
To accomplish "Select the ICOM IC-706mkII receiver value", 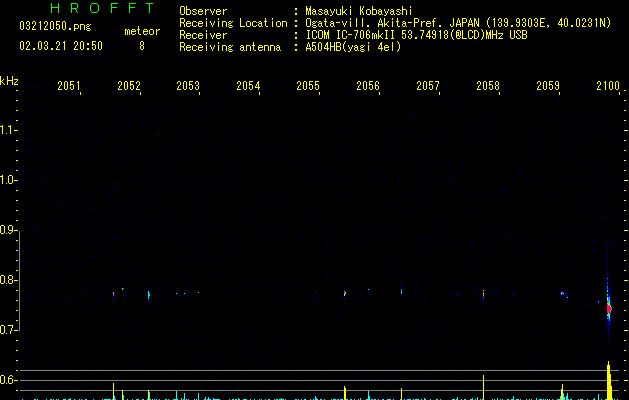I will pyautogui.click(x=416, y=35).
